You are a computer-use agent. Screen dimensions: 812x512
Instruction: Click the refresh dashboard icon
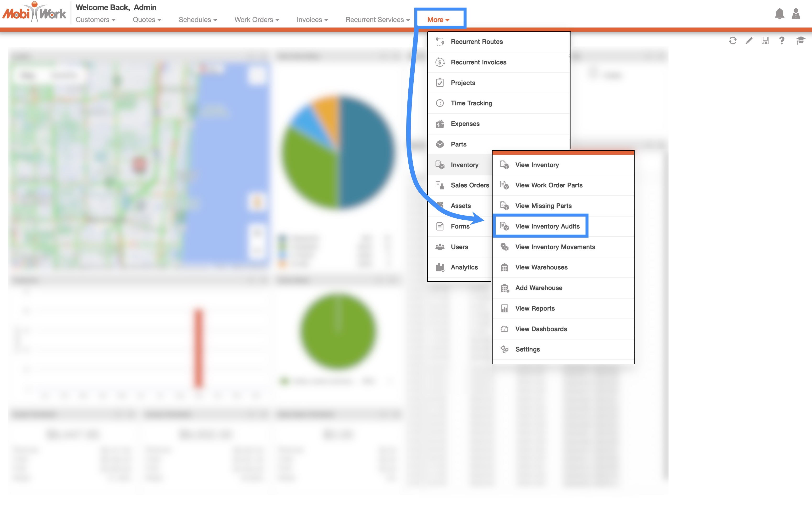click(732, 41)
